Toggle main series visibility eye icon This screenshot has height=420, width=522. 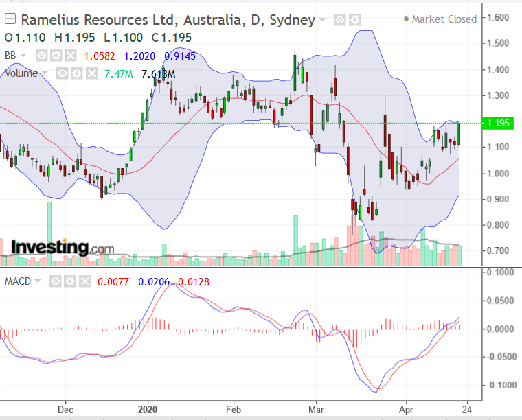pyautogui.click(x=339, y=20)
